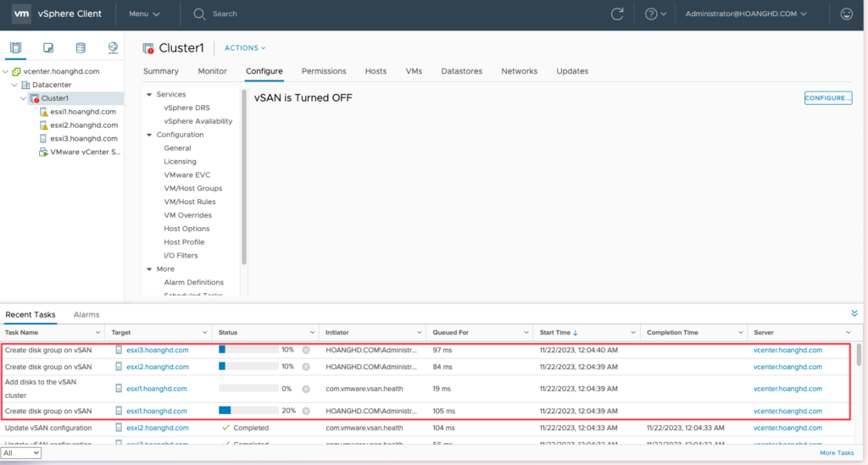This screenshot has height=465, width=868.
Task: Open the VMs and Templates inventory view
Action: [x=48, y=48]
